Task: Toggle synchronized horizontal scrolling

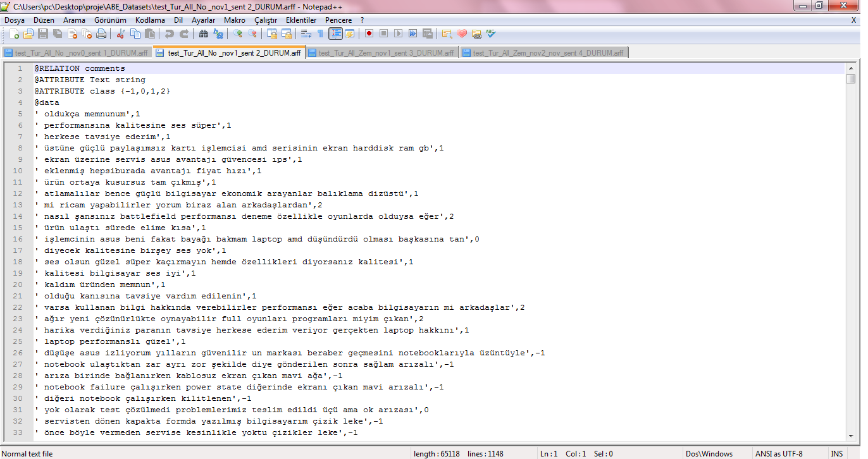Action: pos(286,34)
